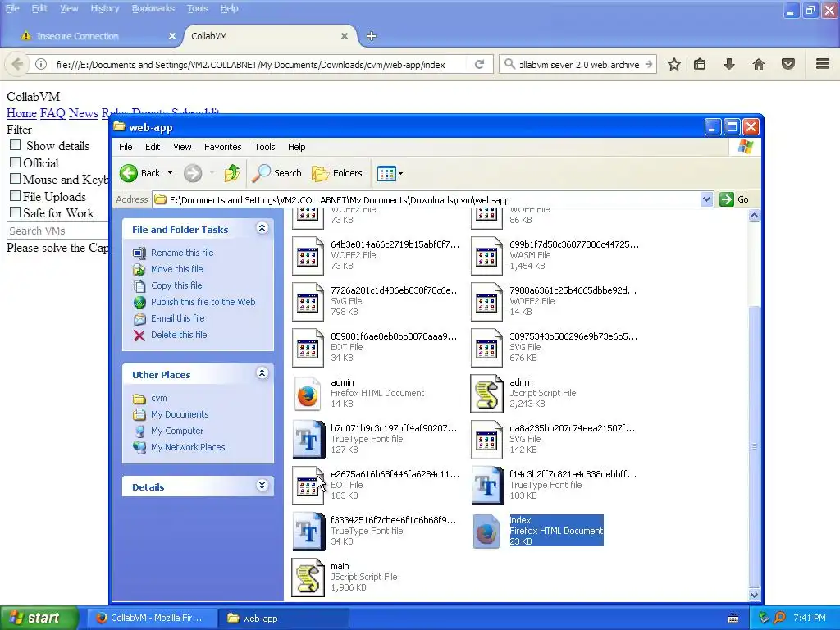840x630 pixels.
Task: Tick the Official checkbox
Action: (x=16, y=162)
